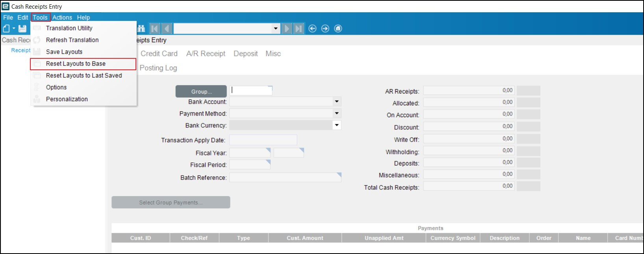Click the Currency Symbol column header
Screen dimensions: 644x254
tap(453, 238)
